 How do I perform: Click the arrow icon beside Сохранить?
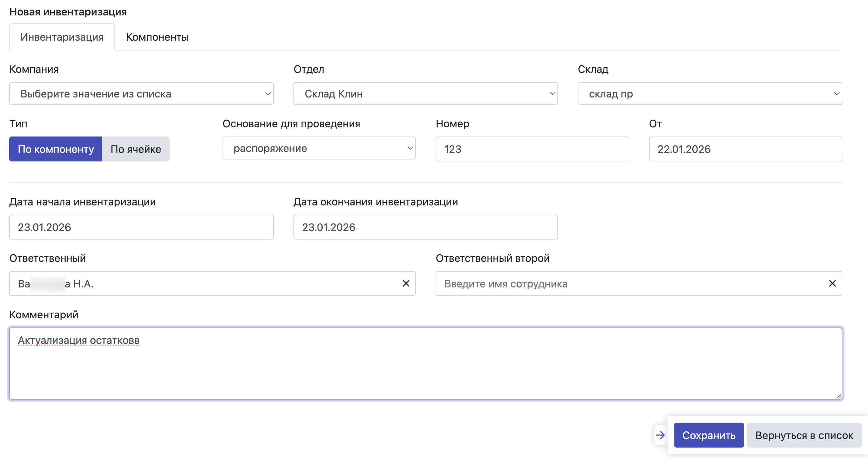[x=661, y=435]
